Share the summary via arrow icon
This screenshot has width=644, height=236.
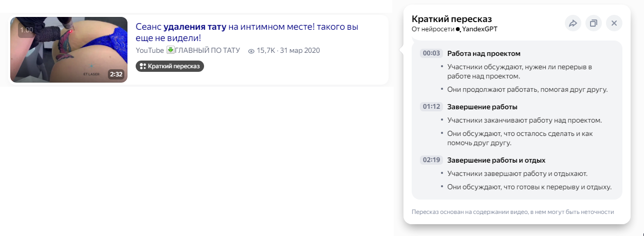pyautogui.click(x=573, y=23)
